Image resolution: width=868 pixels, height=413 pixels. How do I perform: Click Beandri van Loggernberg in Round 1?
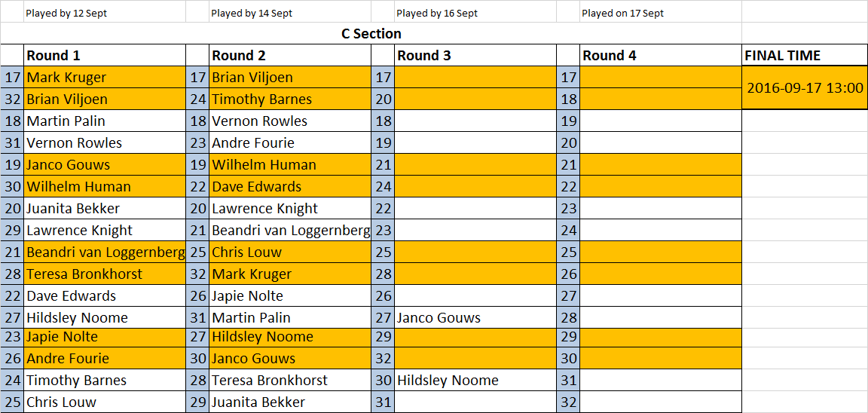(104, 252)
